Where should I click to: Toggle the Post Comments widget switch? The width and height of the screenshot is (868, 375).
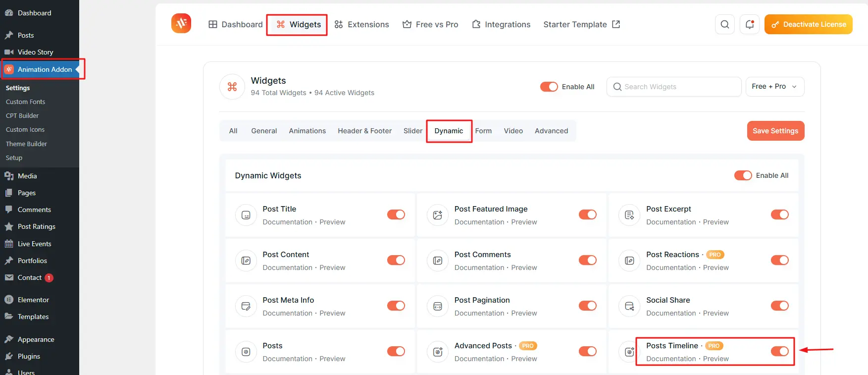(x=588, y=260)
